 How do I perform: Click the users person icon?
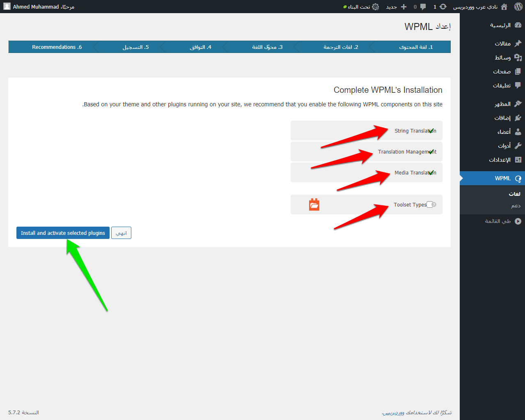pyautogui.click(x=518, y=132)
